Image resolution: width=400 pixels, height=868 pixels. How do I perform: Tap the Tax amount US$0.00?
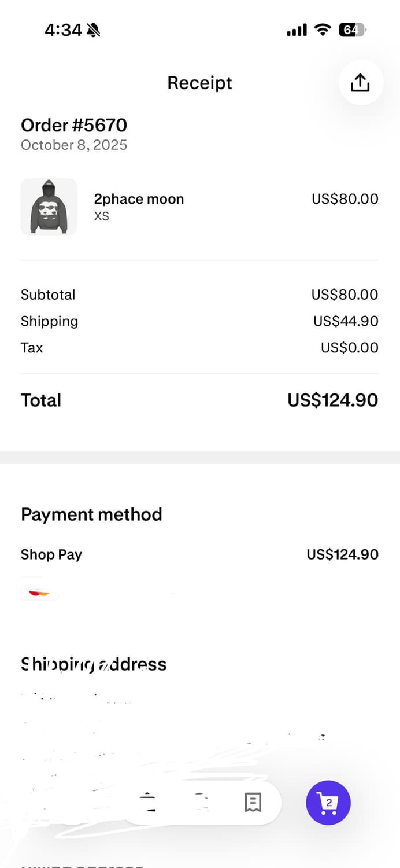[x=349, y=348]
